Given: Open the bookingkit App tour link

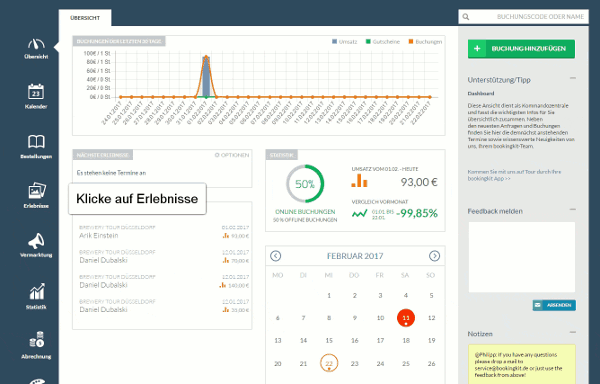Looking at the screenshot, I should [514, 175].
